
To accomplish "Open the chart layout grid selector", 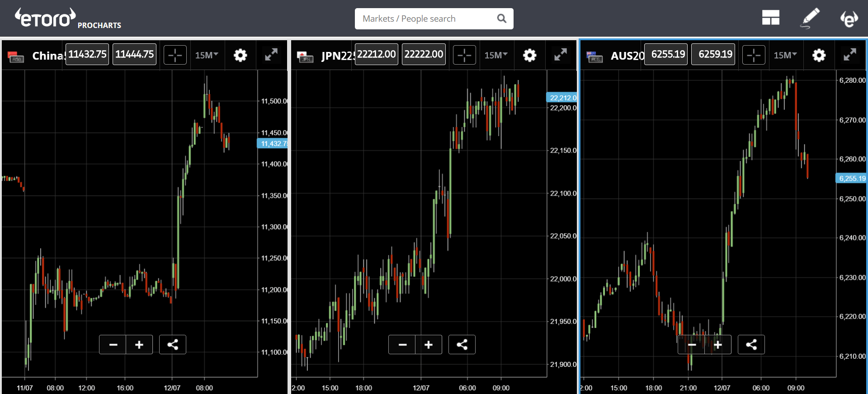I will point(770,18).
